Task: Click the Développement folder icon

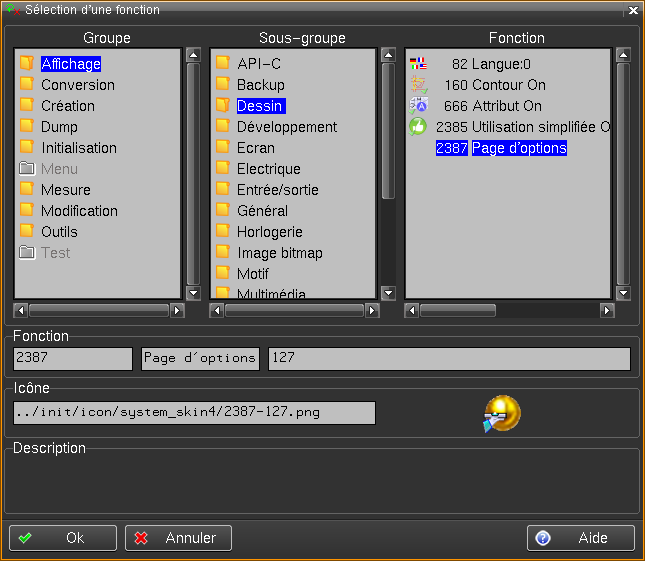Action: click(x=223, y=126)
